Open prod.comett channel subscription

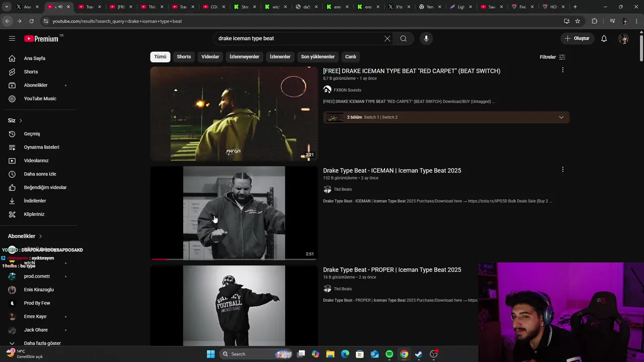tap(39, 277)
